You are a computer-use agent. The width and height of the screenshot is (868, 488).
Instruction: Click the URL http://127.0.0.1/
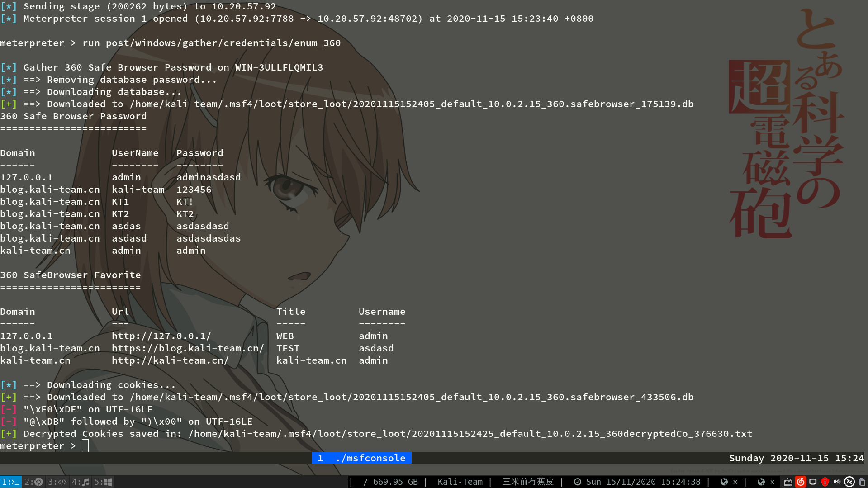(x=161, y=336)
